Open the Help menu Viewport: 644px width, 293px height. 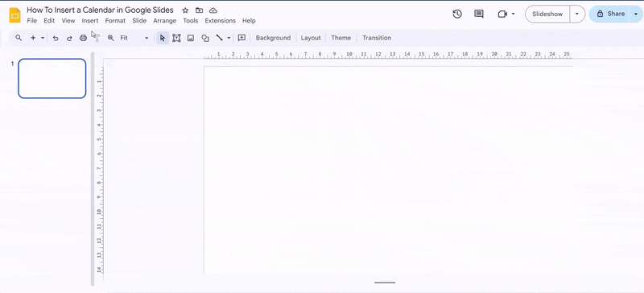pos(249,21)
